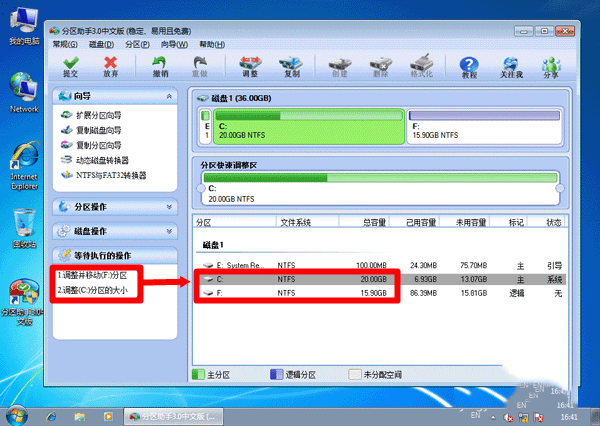Click the 关注我 (follow me) icon
The width and height of the screenshot is (600, 426).
point(511,67)
